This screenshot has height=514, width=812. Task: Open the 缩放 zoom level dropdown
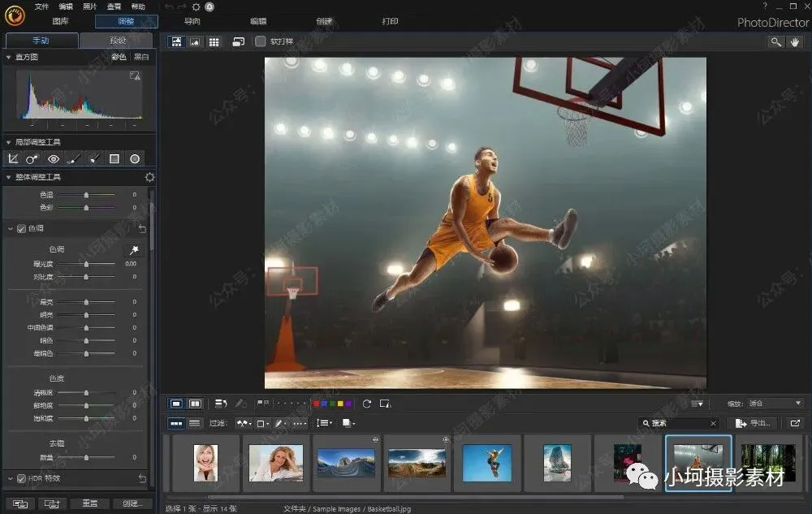point(774,404)
